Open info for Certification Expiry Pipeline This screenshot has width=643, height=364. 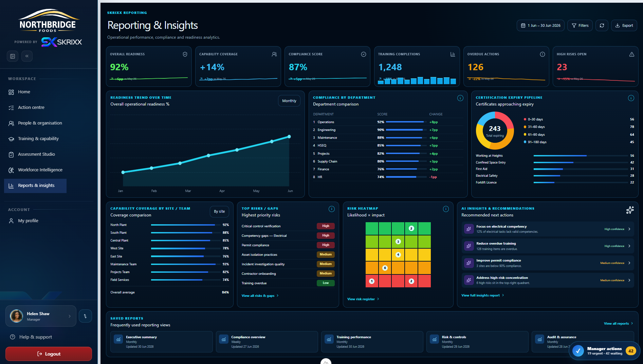tap(631, 98)
